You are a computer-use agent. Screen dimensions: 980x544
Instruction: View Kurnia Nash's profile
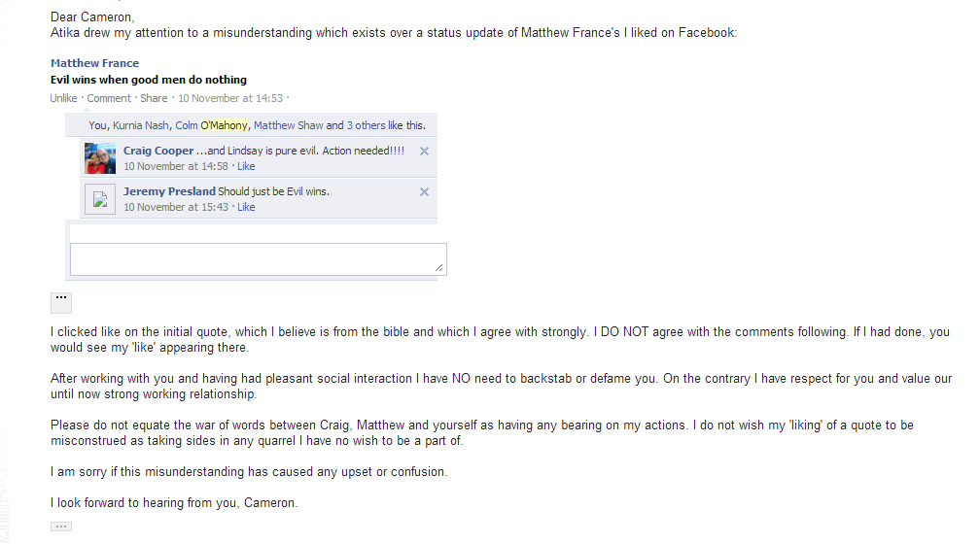tap(141, 125)
